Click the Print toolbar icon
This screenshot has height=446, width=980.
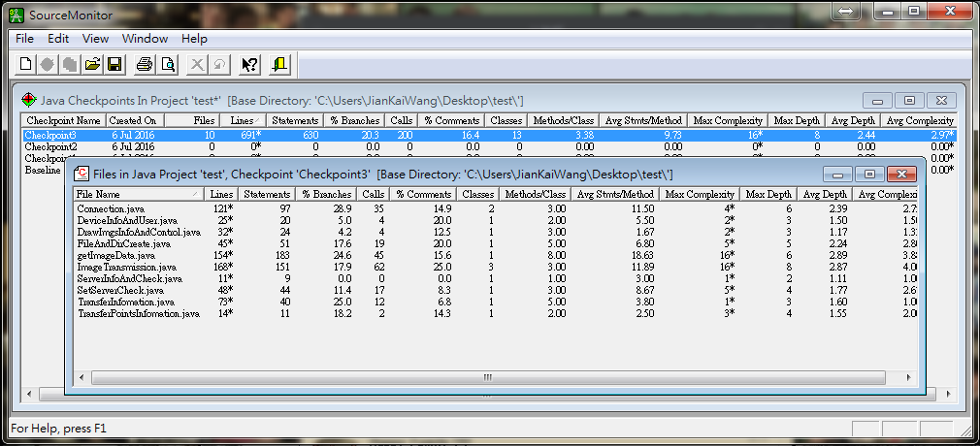point(145,65)
